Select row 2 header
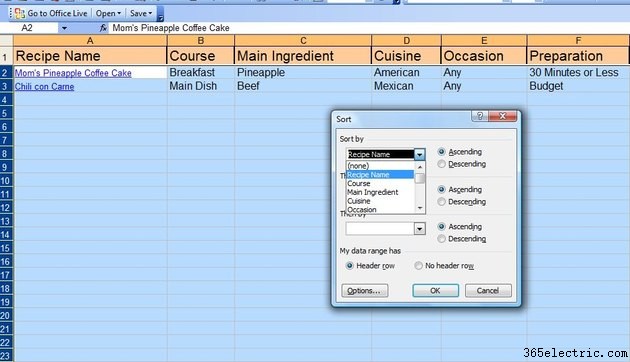 pyautogui.click(x=6, y=73)
